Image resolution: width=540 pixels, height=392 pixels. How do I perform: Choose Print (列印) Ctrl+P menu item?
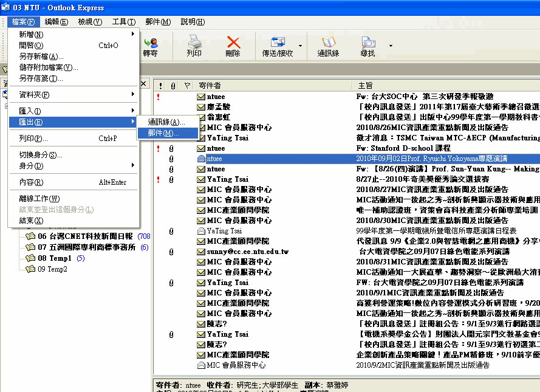[73, 139]
